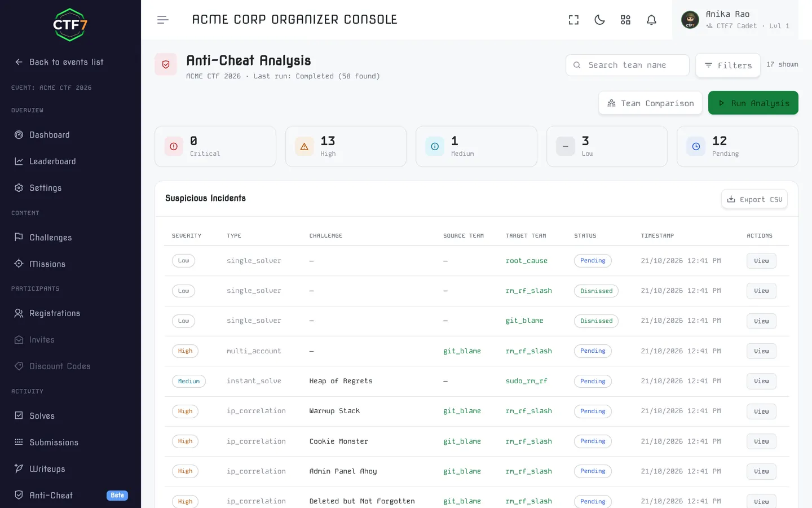Open Anika Rao profile menu
This screenshot has width=812, height=508.
pyautogui.click(x=735, y=20)
